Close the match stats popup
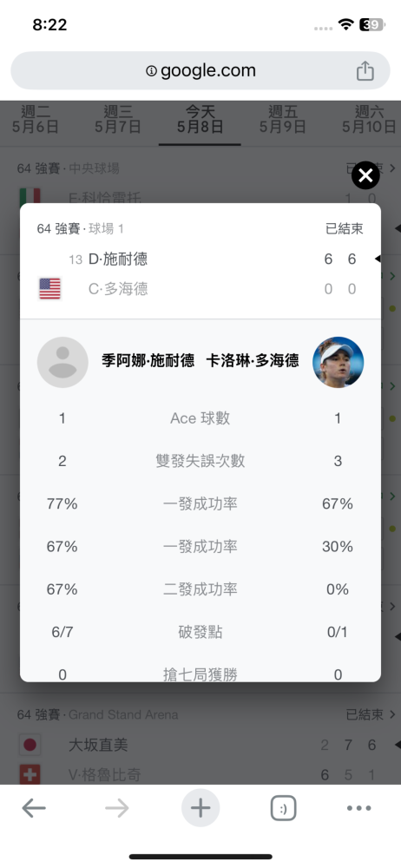This screenshot has height=868, width=401. pos(365,175)
